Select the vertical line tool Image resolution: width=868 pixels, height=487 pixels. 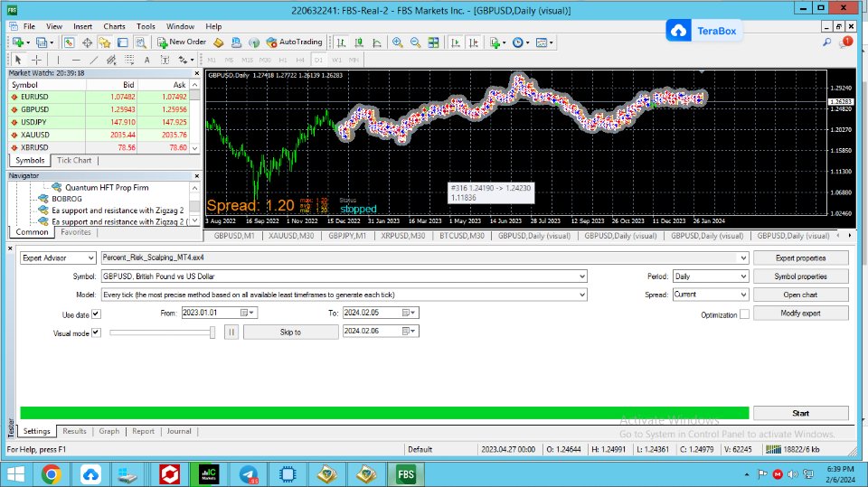[x=58, y=60]
